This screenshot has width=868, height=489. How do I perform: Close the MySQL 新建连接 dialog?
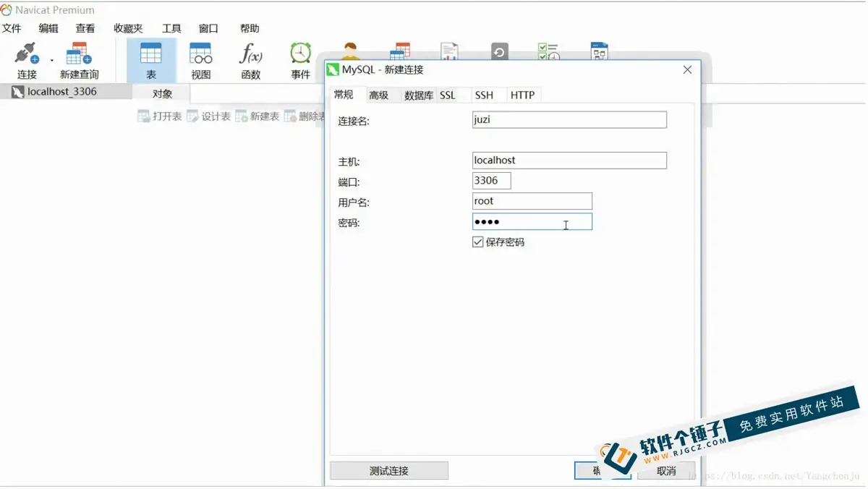[687, 69]
